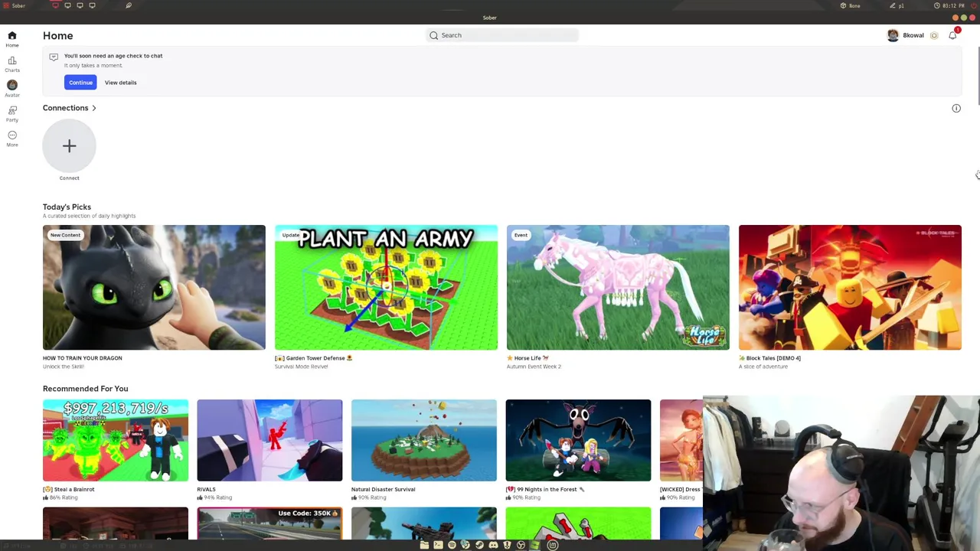This screenshot has height=551, width=980.
Task: Open the RIVALS game thumbnail
Action: [269, 440]
